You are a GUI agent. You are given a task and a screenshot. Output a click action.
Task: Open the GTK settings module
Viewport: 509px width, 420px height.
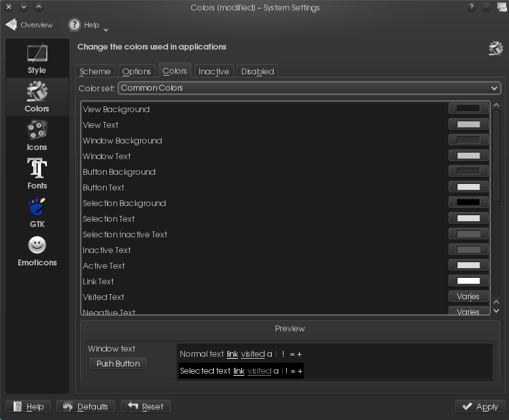point(37,213)
